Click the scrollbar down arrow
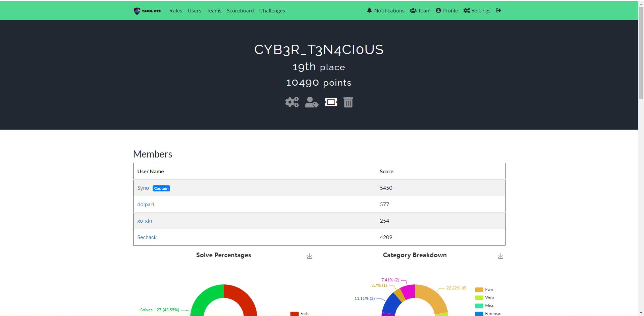The width and height of the screenshot is (644, 316). click(x=641, y=313)
